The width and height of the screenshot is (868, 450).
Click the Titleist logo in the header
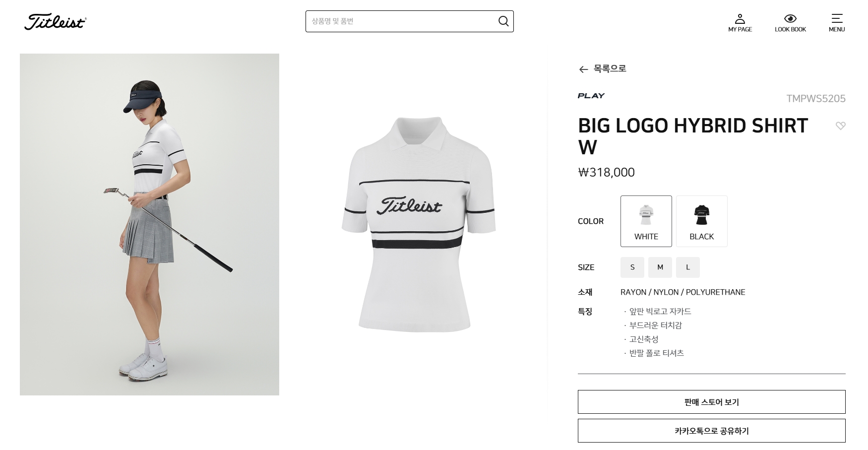(x=55, y=22)
